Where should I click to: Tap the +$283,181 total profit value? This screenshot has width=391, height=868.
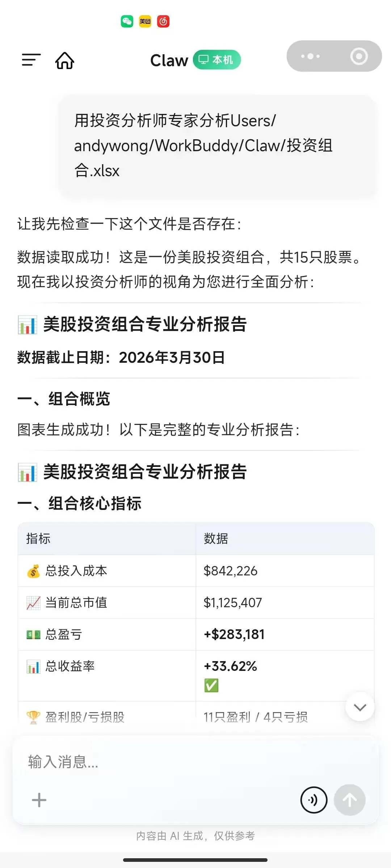coord(234,634)
